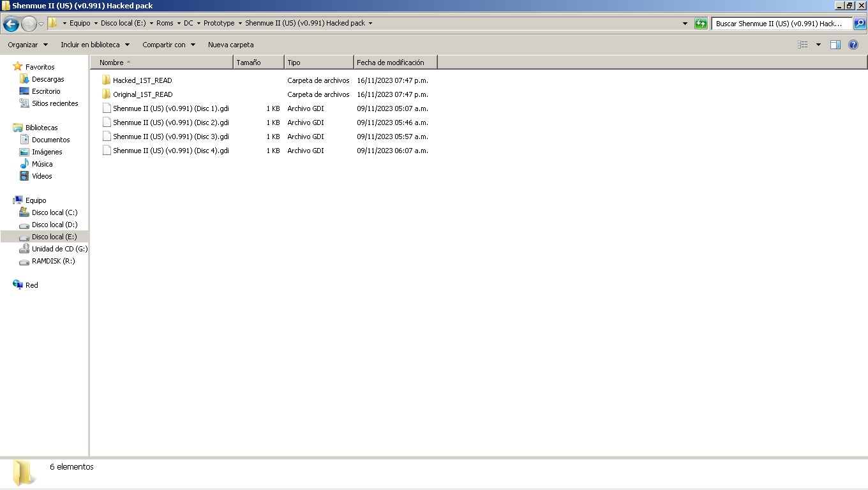The height and width of the screenshot is (490, 868).
Task: Refresh the folder using the green arrows
Action: (x=701, y=24)
